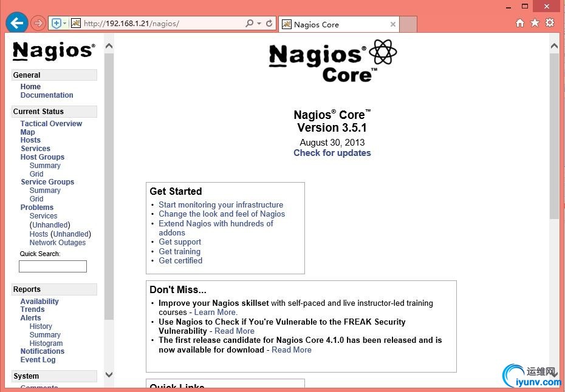Open Change the look and feel link

(222, 214)
